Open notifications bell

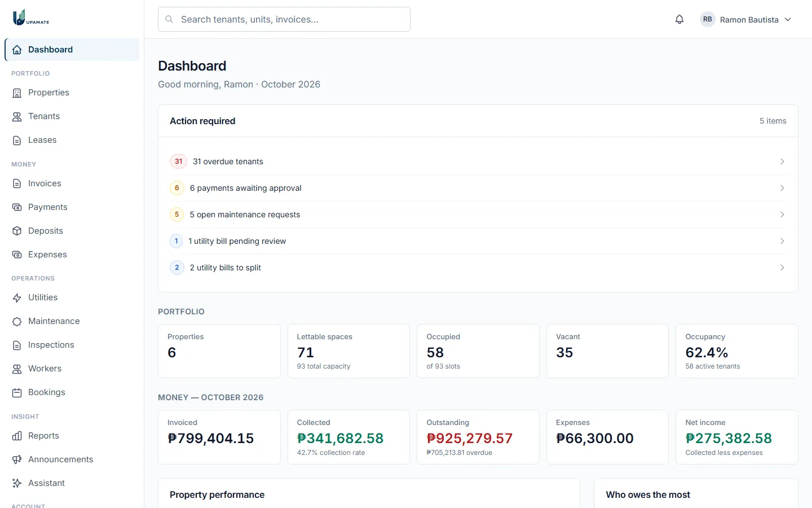(x=679, y=19)
